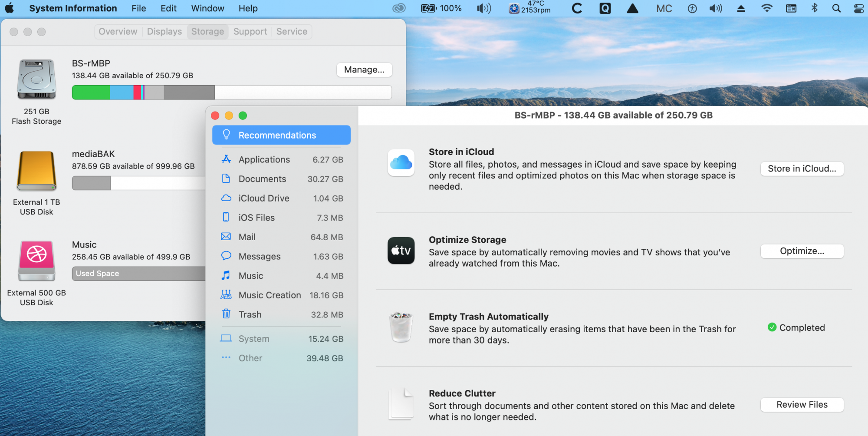
Task: Click the Manage... button
Action: pyautogui.click(x=364, y=69)
